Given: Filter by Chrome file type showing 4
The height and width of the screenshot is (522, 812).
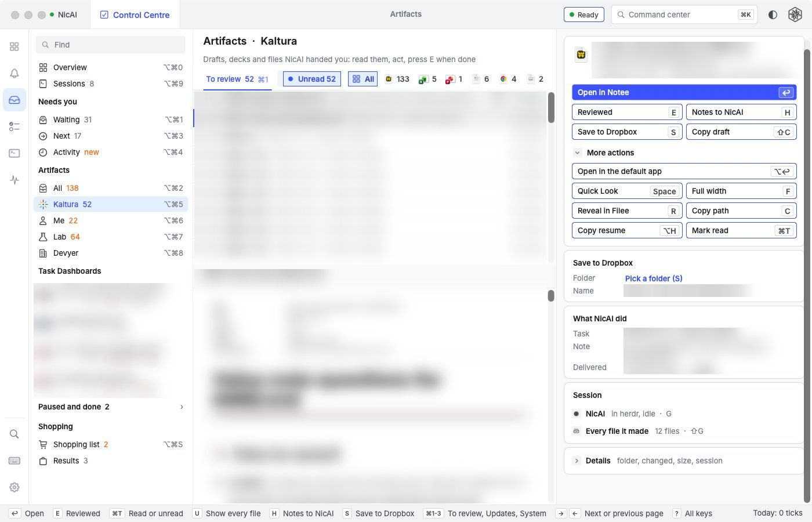Looking at the screenshot, I should click(x=508, y=79).
